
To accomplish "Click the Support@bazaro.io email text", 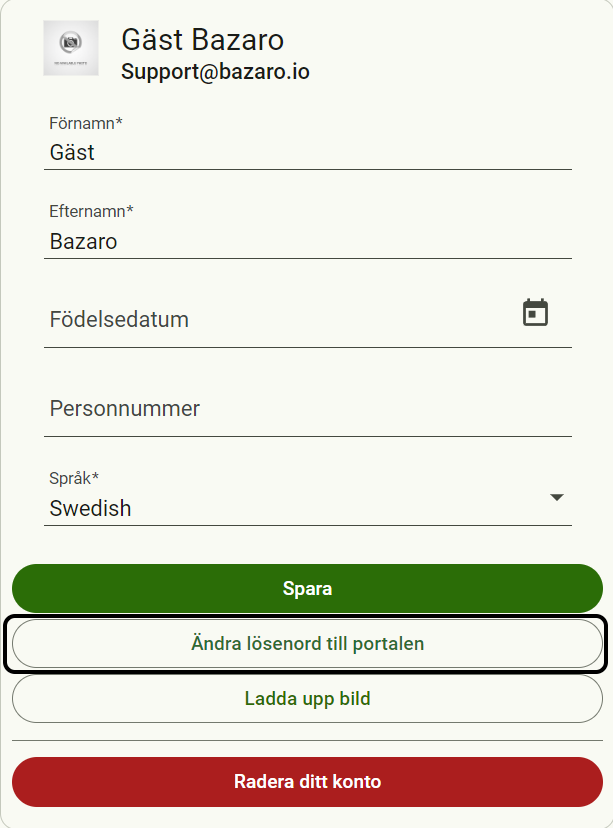I will click(x=215, y=72).
